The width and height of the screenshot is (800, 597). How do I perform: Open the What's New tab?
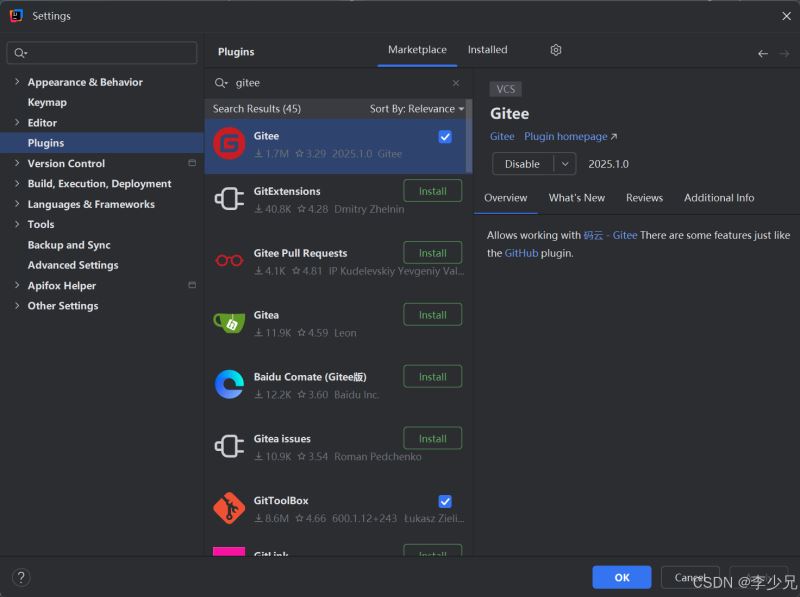pyautogui.click(x=577, y=198)
